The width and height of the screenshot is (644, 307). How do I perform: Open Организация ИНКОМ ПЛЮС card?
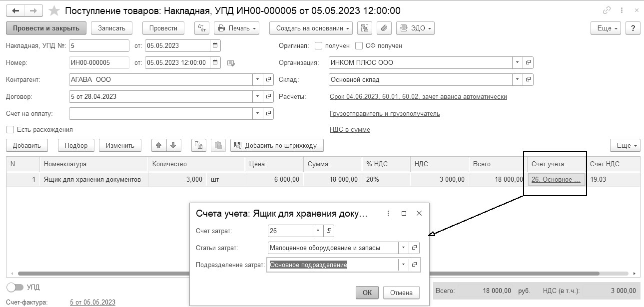click(x=529, y=62)
